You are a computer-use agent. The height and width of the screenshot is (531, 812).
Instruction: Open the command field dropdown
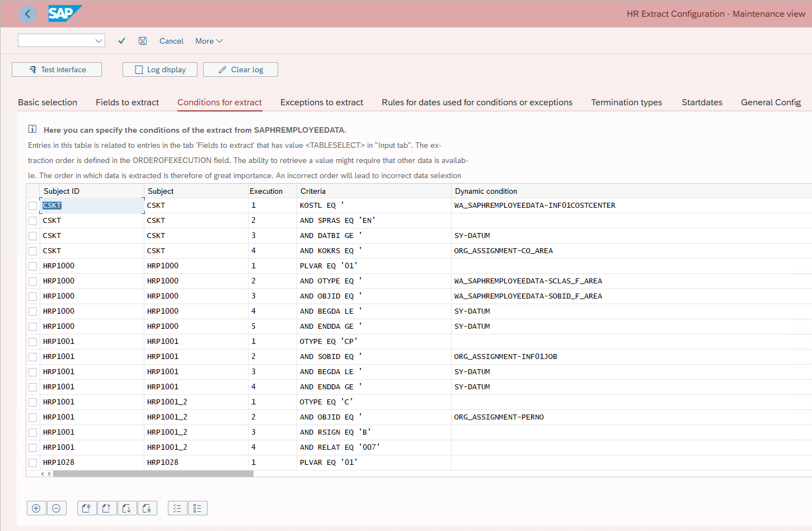tap(98, 40)
